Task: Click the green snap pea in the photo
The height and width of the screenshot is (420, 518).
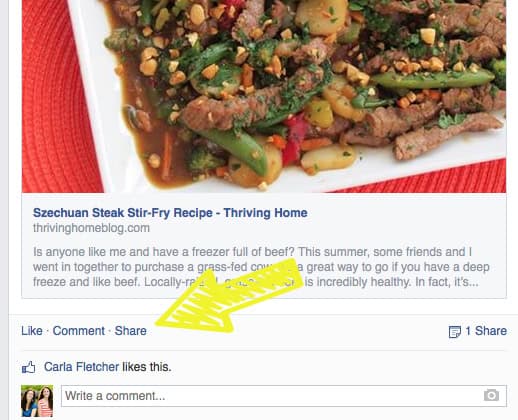Action: (x=432, y=80)
